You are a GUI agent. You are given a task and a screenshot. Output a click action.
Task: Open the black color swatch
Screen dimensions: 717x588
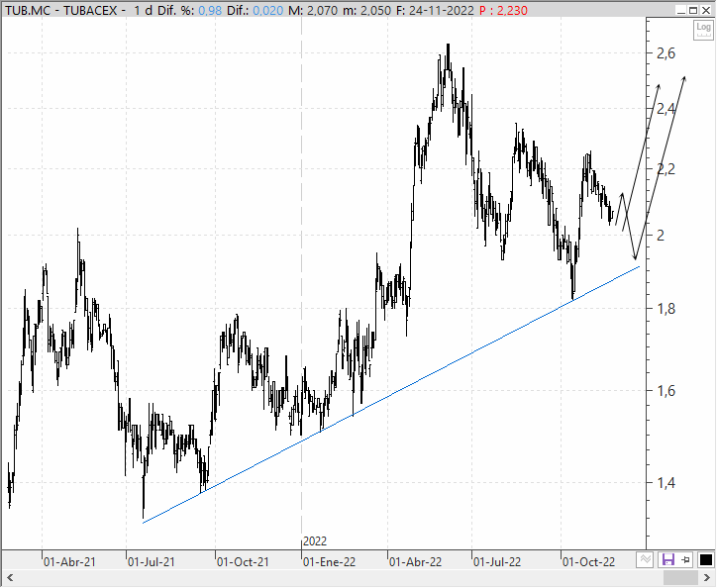coord(705,559)
